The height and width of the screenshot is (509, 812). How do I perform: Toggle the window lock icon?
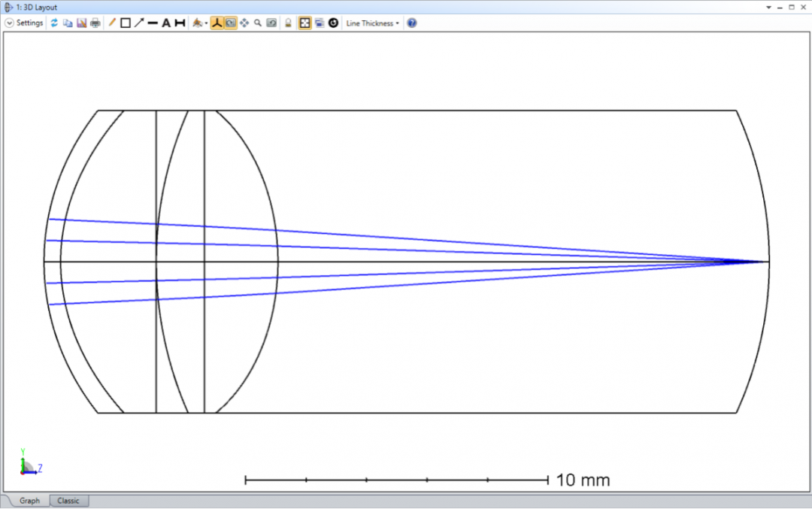[288, 23]
